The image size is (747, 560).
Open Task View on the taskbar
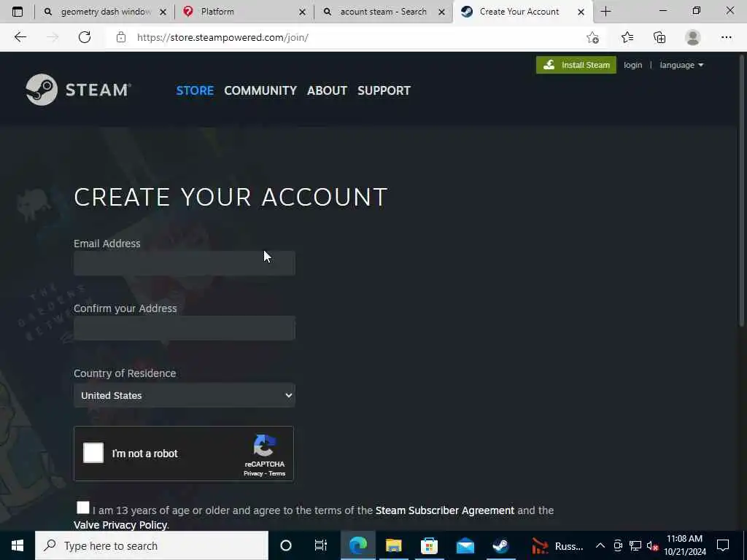point(321,545)
